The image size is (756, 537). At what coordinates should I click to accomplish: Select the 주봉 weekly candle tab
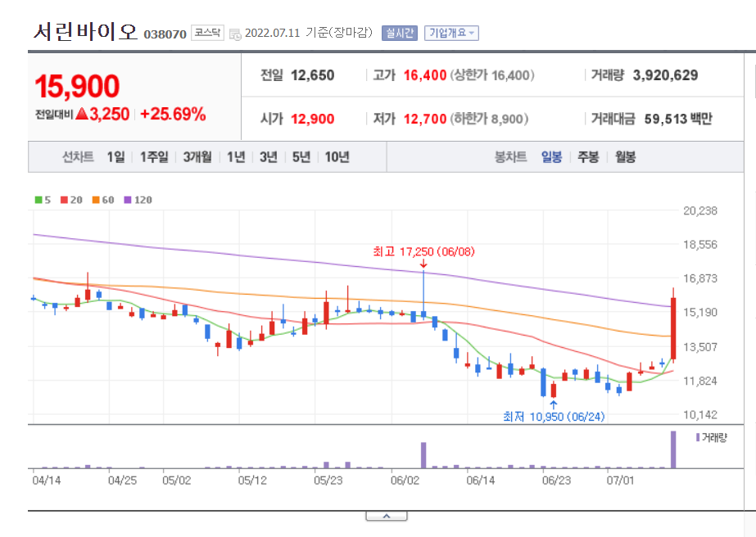coord(588,157)
